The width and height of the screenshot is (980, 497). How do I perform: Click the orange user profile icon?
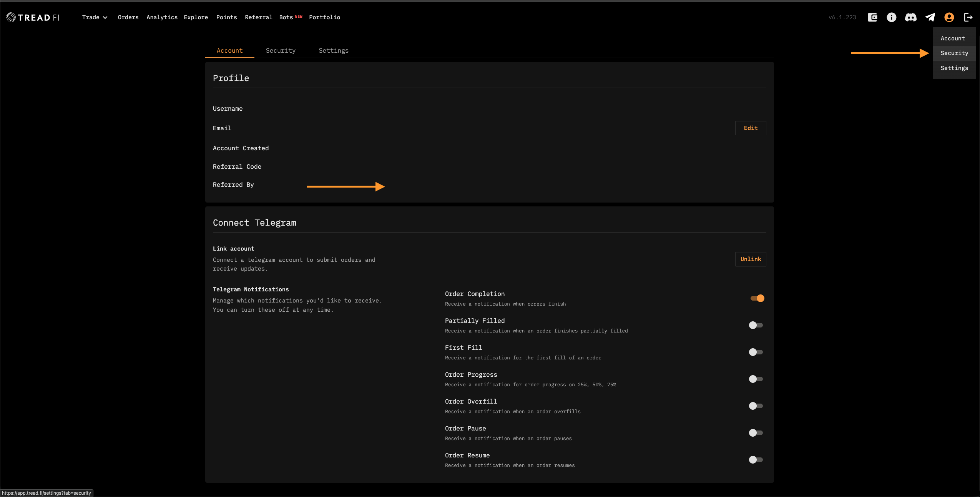(949, 17)
